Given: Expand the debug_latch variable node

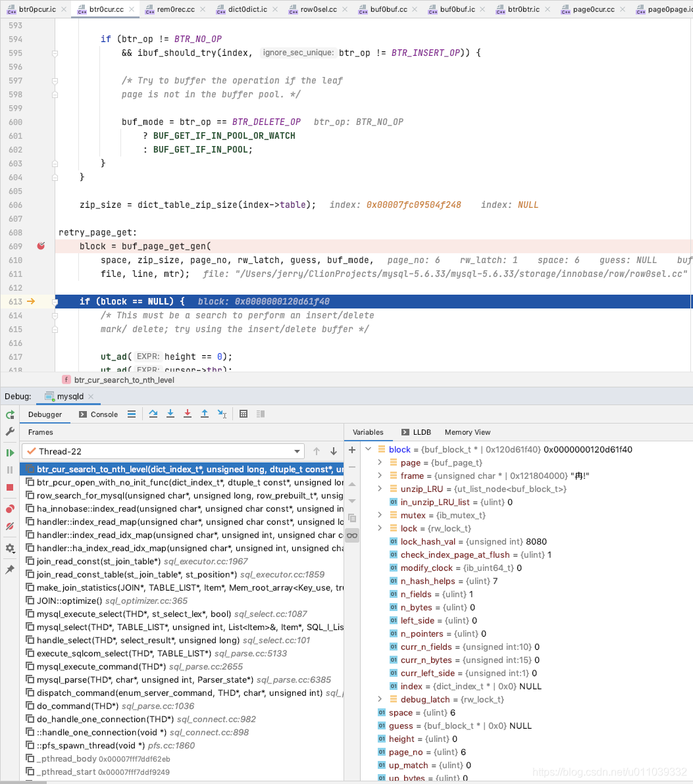Looking at the screenshot, I should (380, 700).
